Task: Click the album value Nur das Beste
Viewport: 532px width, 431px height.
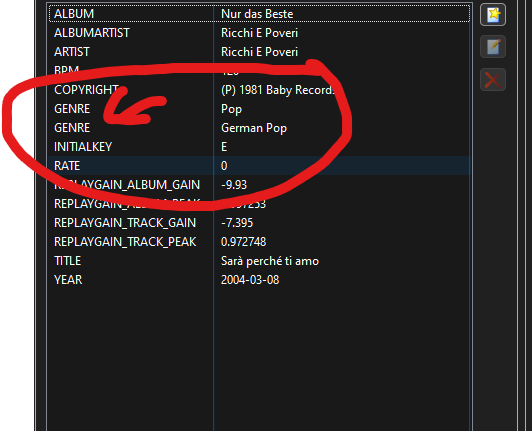Action: click(257, 14)
